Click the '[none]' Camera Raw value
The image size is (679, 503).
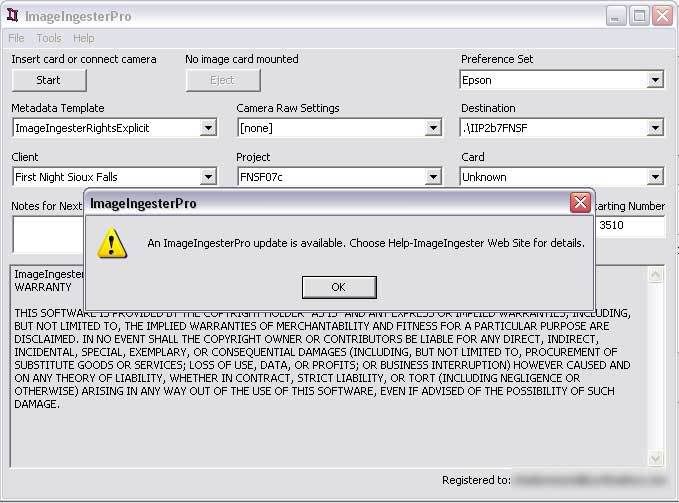coord(256,128)
